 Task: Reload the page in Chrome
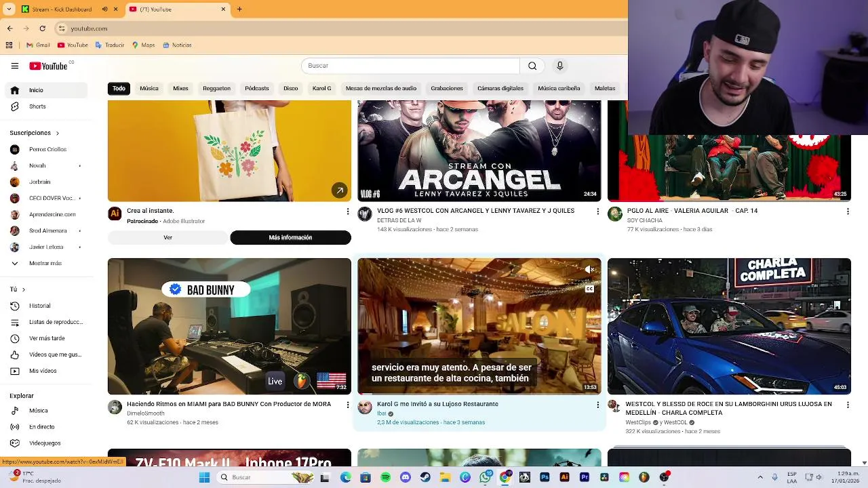click(42, 28)
